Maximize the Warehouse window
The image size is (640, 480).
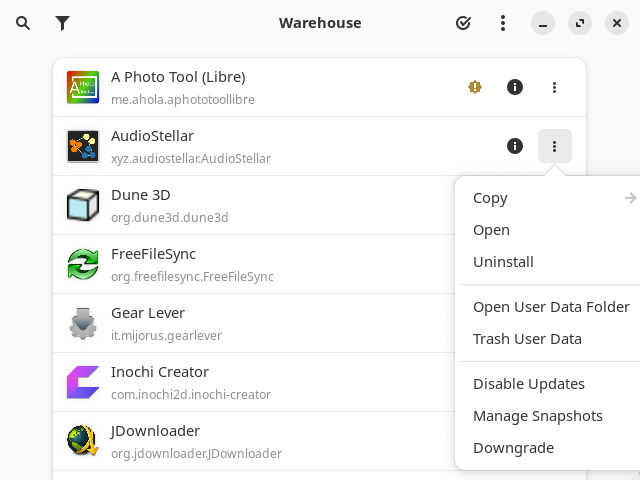click(580, 23)
